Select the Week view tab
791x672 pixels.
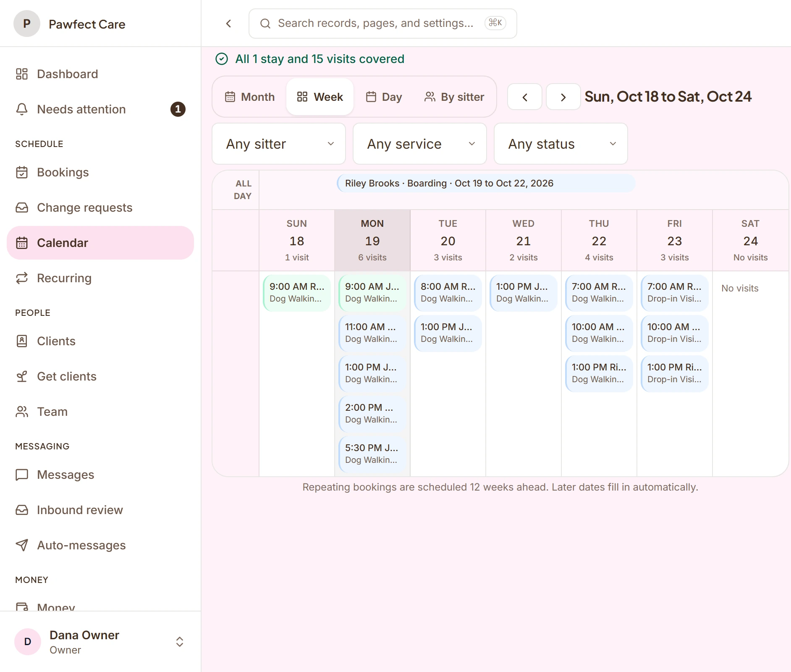(x=320, y=97)
